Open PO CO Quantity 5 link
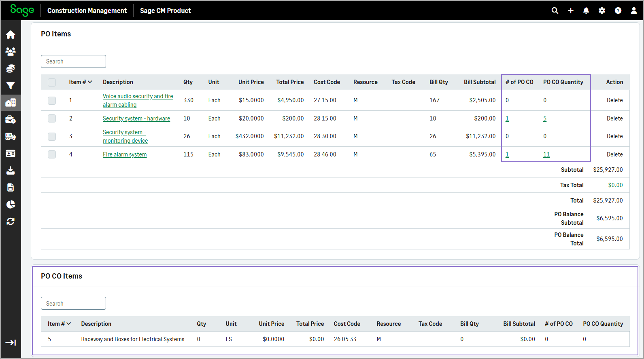 [545, 118]
